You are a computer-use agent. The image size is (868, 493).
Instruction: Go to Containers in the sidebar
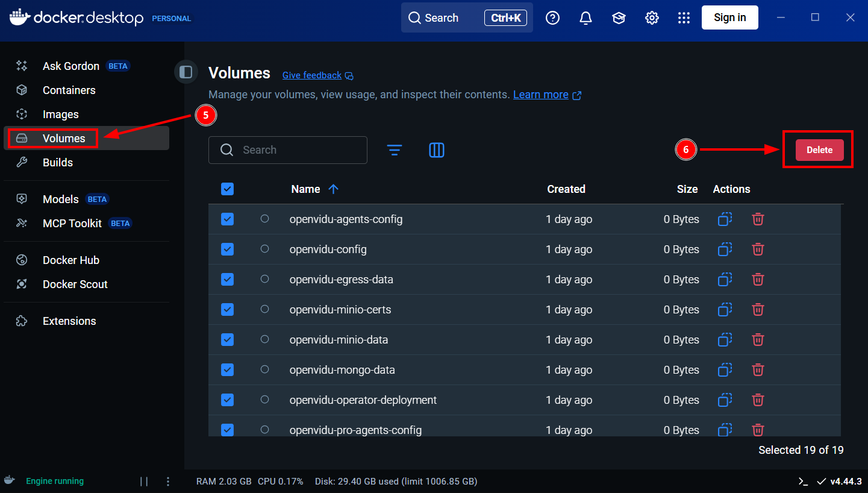69,90
